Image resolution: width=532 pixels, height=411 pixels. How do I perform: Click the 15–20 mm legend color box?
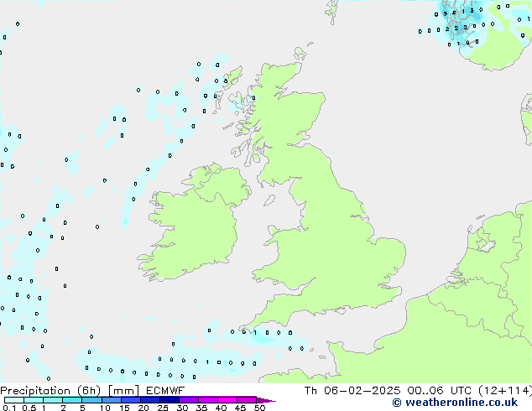coord(131,400)
